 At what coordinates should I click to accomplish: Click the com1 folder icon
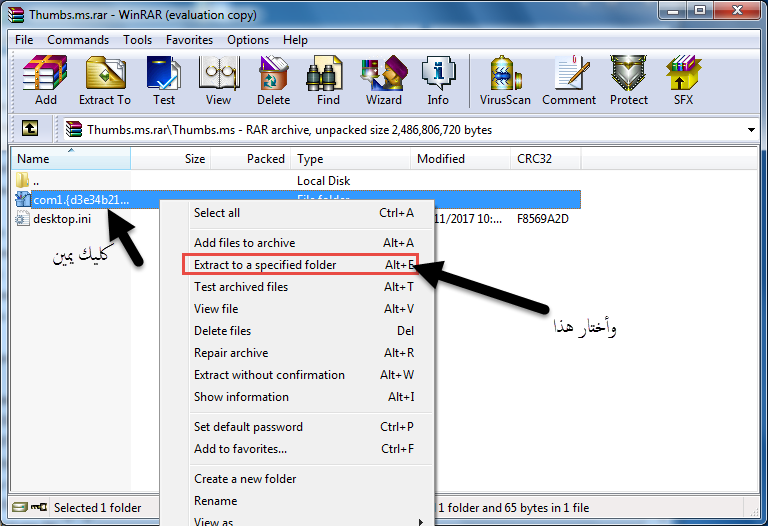23,199
